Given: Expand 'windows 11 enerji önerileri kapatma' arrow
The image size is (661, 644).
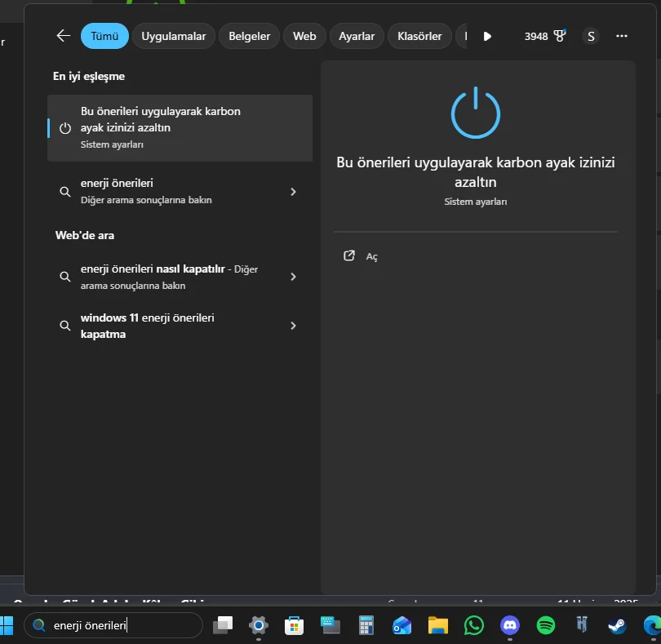Looking at the screenshot, I should 293,326.
